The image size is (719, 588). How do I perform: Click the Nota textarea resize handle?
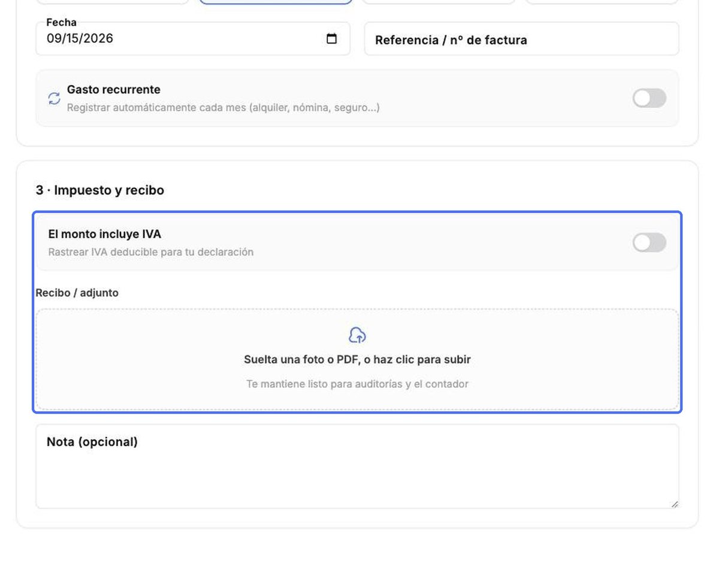[675, 504]
